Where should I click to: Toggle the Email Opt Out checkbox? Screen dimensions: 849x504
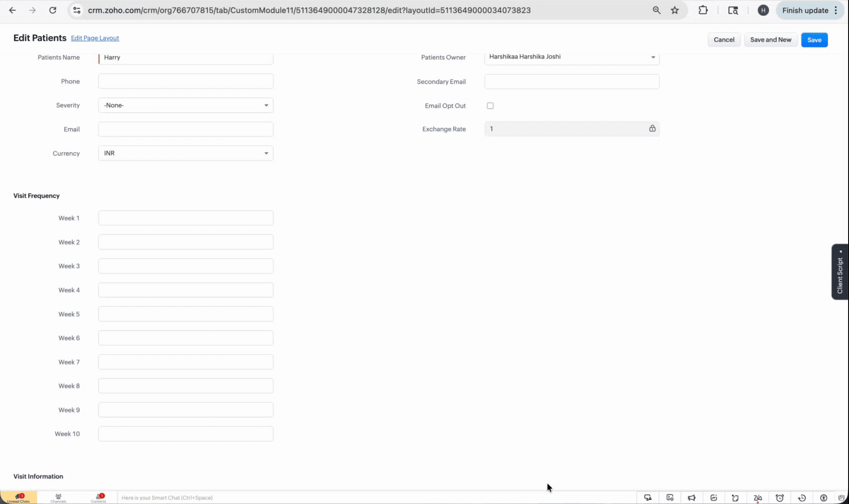pyautogui.click(x=490, y=106)
